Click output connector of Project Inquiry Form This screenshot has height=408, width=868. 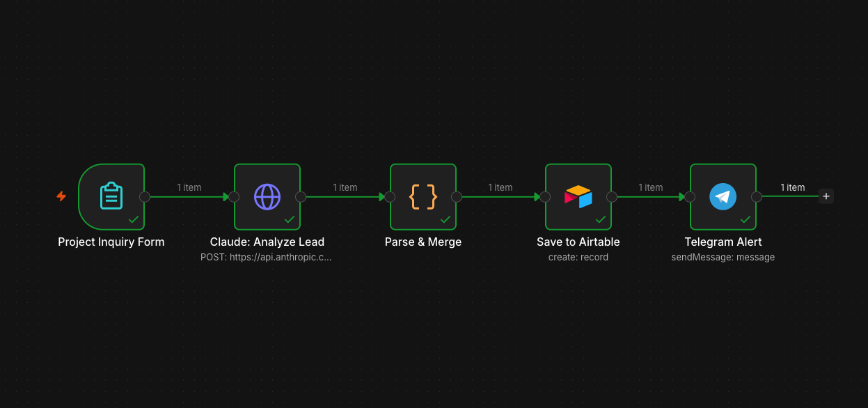(x=145, y=197)
